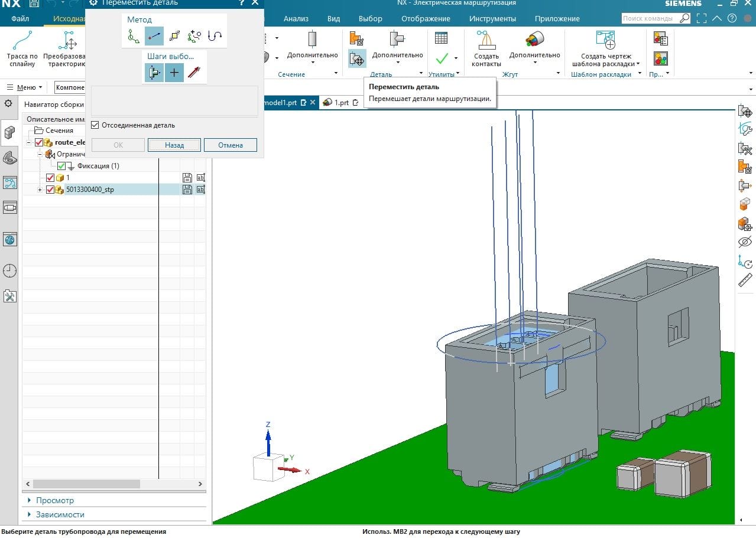This screenshot has height=538, width=756.
Task: Click remove part icon with X on right toolbar
Action: 745,148
